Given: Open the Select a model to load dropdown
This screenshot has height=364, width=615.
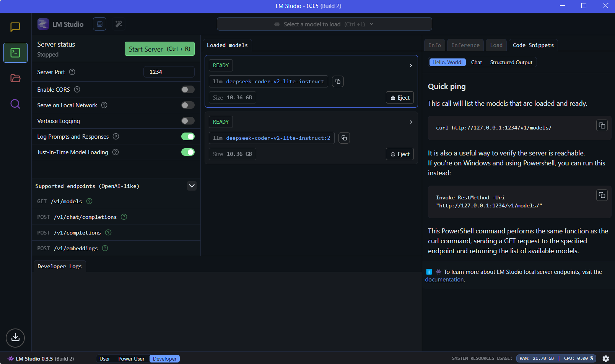Looking at the screenshot, I should [x=324, y=24].
